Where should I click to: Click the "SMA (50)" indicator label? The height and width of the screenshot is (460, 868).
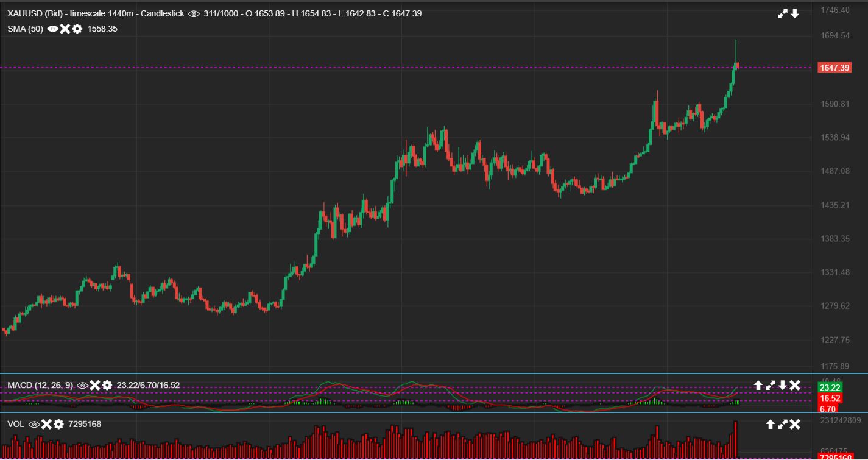(x=25, y=29)
